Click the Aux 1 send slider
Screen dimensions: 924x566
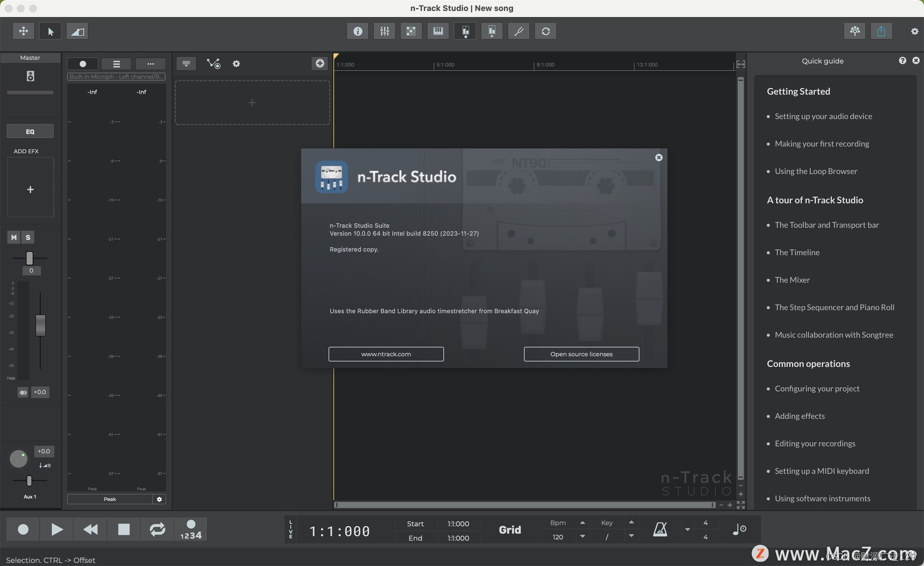pos(29,481)
